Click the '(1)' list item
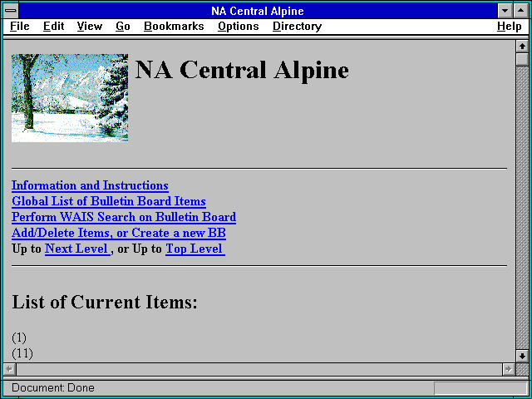Screen dimensions: 532x399 tap(19, 337)
